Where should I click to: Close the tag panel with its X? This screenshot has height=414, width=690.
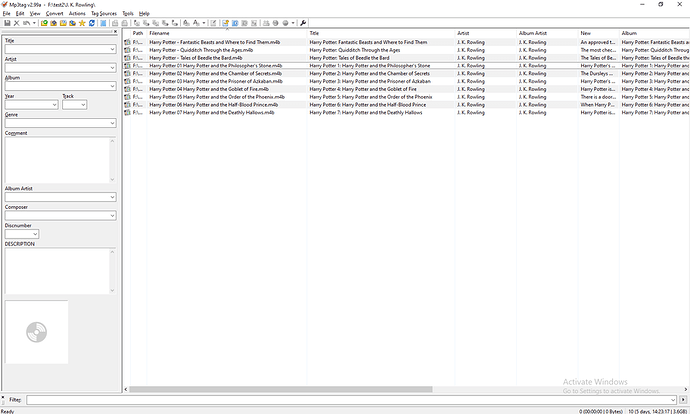(x=116, y=32)
